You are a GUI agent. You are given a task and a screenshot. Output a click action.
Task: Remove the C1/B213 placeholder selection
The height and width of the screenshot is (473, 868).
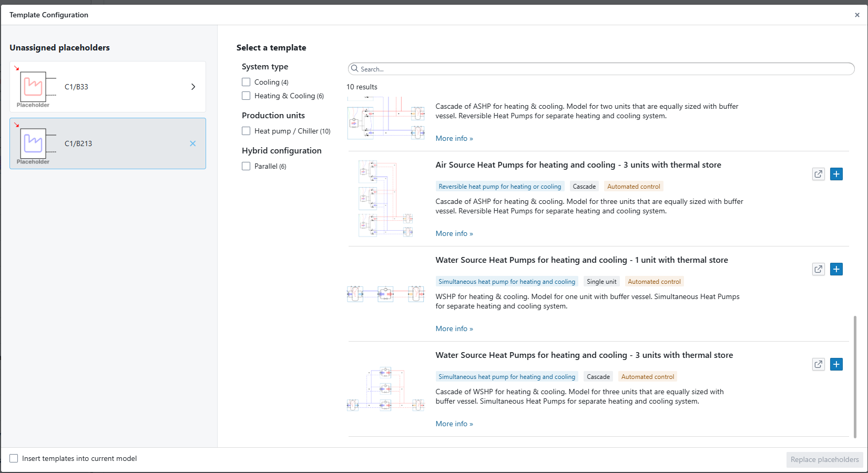193,143
